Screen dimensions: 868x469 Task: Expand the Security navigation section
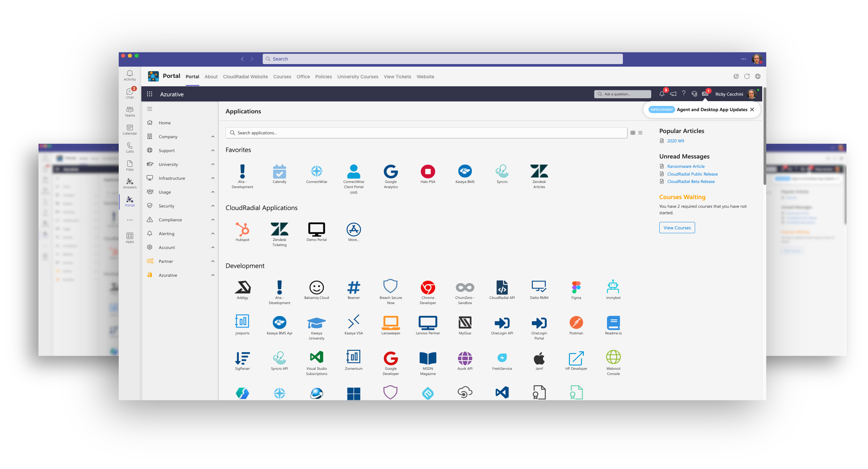[213, 206]
